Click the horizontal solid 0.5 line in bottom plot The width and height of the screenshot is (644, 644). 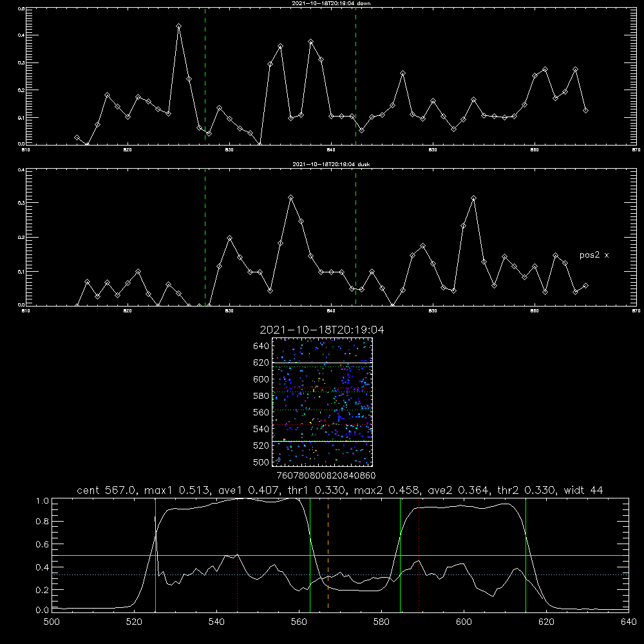pos(340,555)
